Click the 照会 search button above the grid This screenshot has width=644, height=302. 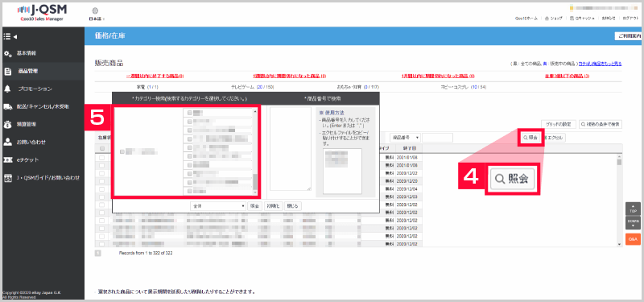pyautogui.click(x=530, y=138)
